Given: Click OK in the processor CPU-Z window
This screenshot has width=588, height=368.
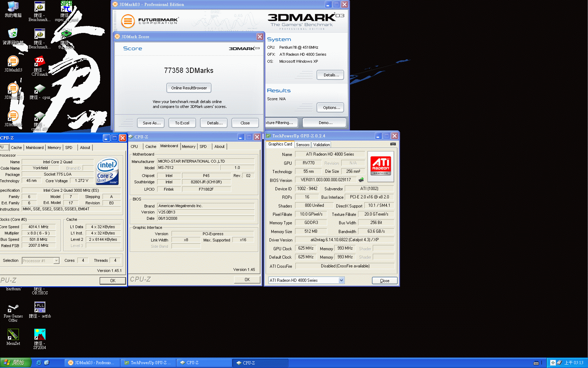Looking at the screenshot, I should [x=113, y=281].
